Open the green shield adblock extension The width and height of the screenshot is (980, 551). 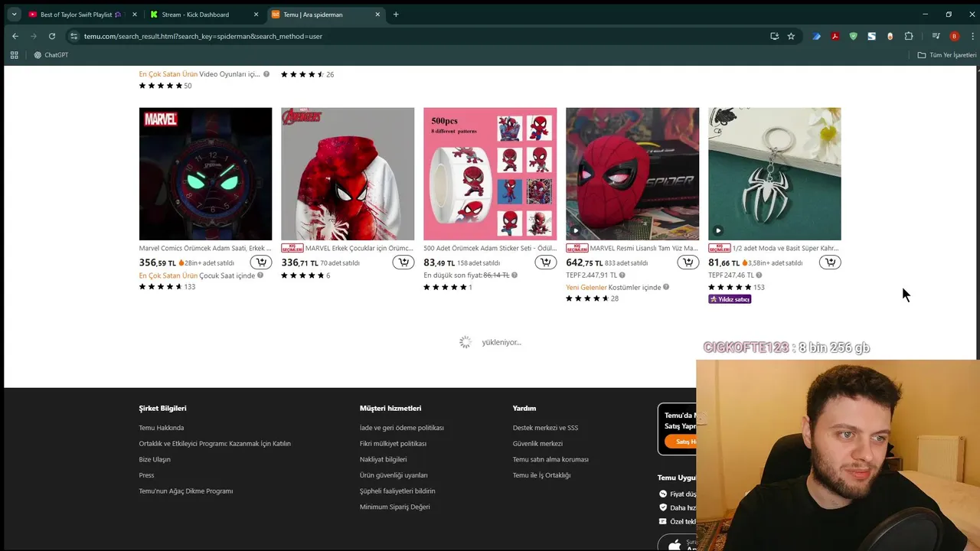853,36
